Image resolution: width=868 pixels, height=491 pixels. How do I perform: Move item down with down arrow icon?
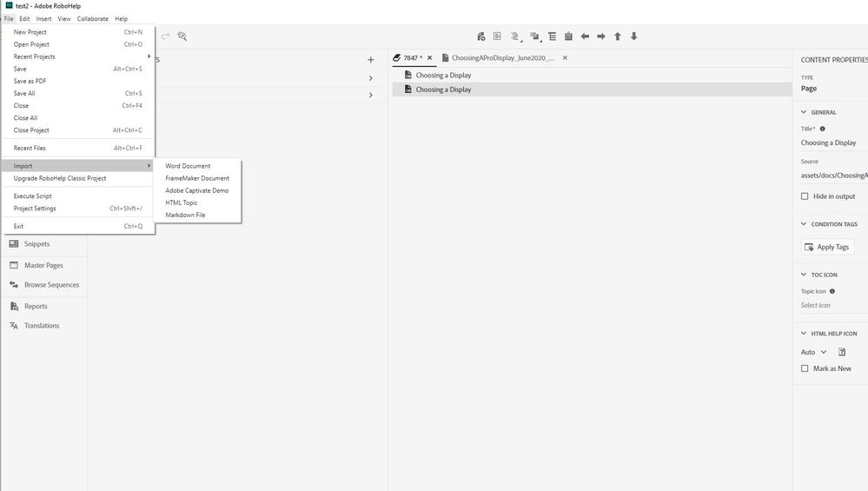click(633, 36)
